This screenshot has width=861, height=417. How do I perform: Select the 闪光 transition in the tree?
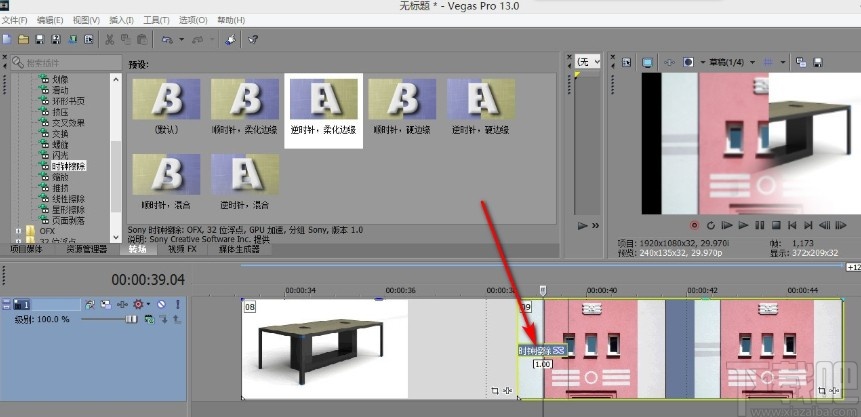[60, 155]
